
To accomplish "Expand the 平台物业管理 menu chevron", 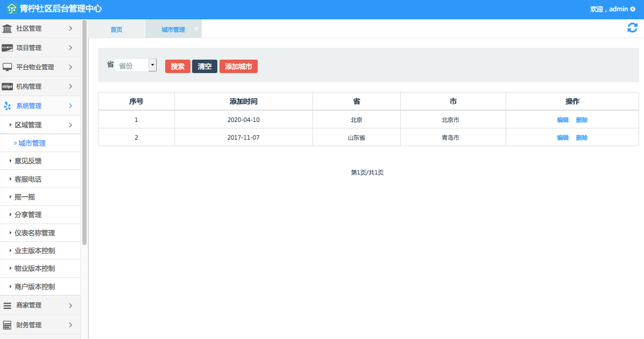I will (x=70, y=67).
